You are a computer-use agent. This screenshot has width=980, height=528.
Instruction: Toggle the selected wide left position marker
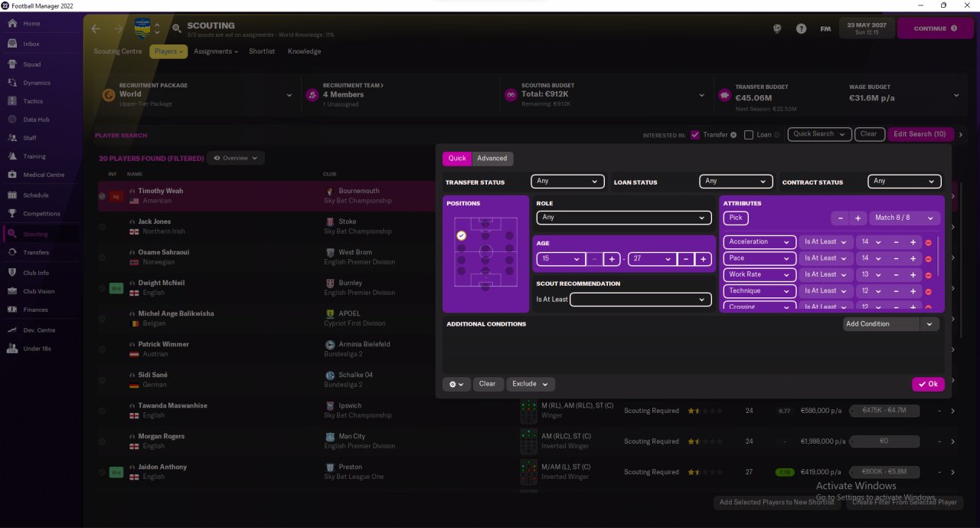point(461,235)
